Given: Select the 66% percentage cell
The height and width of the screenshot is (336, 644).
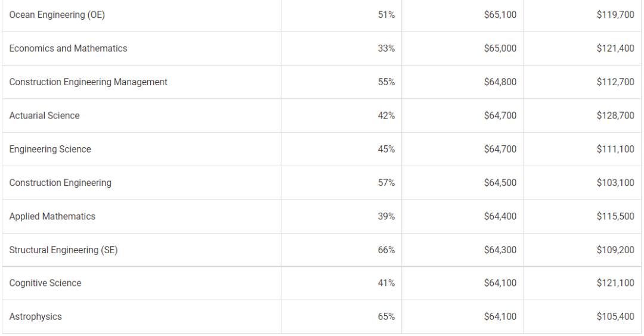Looking at the screenshot, I should click(x=388, y=250).
